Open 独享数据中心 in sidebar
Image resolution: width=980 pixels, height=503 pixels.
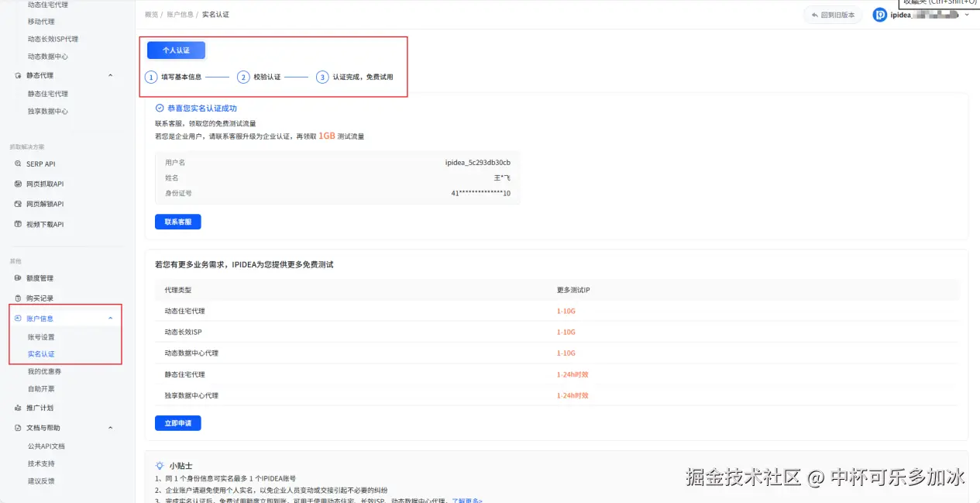tap(47, 112)
